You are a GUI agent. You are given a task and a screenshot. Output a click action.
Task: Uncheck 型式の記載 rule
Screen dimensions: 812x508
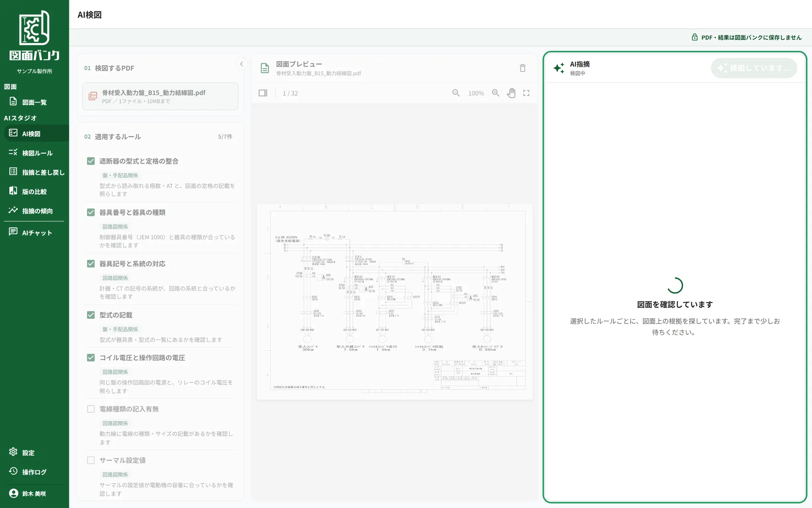(91, 315)
